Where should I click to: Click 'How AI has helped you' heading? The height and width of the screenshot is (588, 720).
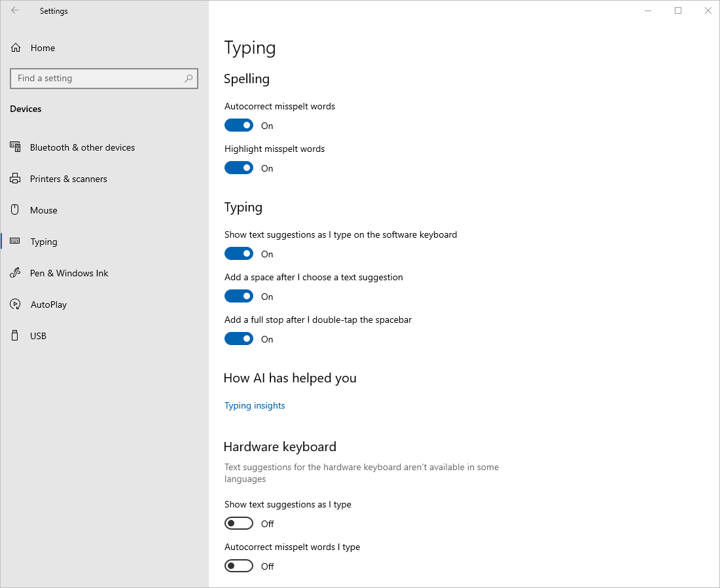(290, 378)
